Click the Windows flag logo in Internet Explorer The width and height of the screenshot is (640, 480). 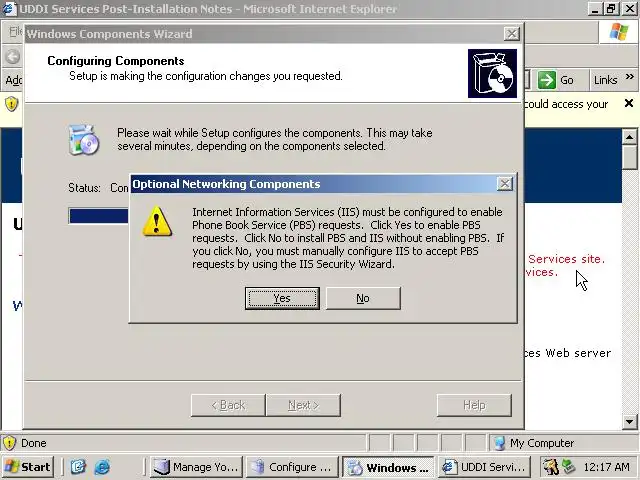pos(619,32)
